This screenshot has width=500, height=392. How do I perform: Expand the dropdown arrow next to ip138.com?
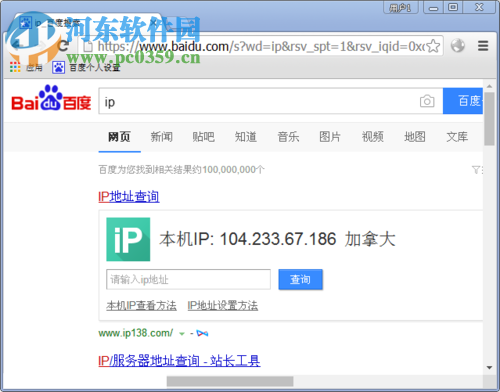[x=182, y=333]
